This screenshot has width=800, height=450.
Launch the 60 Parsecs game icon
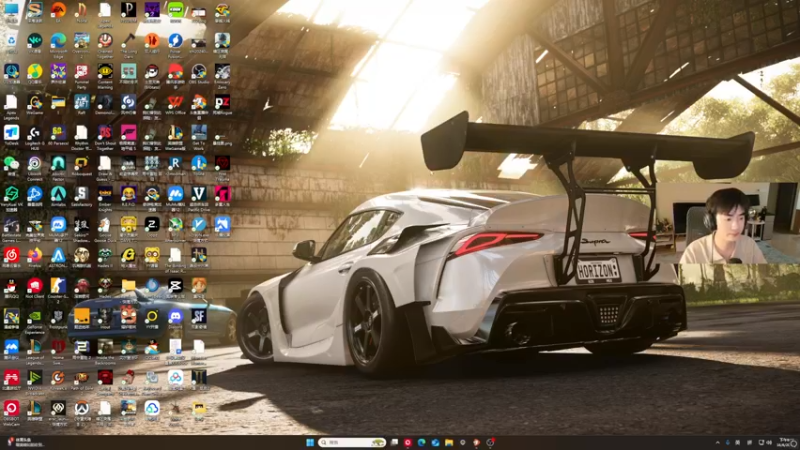[x=58, y=133]
